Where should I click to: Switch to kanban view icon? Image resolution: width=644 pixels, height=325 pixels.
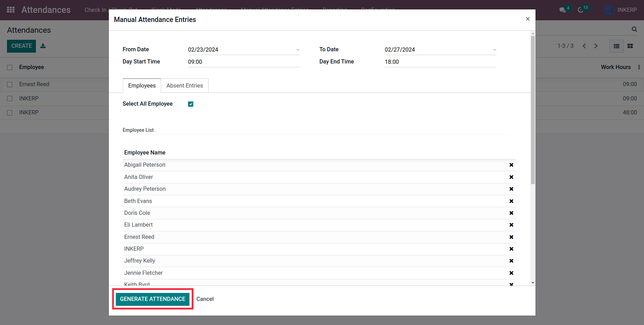click(x=630, y=46)
